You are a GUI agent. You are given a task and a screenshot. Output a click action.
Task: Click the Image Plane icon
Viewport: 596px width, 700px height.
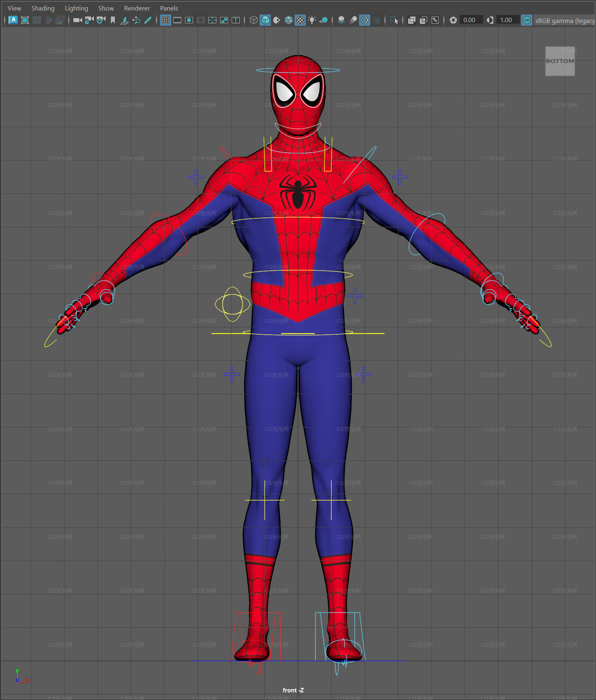tap(125, 20)
